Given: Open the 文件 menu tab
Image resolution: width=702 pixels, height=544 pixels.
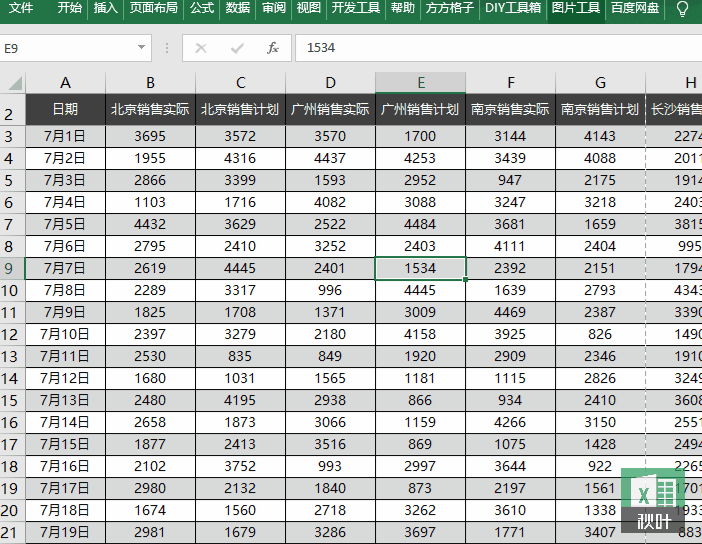Looking at the screenshot, I should click(x=21, y=8).
